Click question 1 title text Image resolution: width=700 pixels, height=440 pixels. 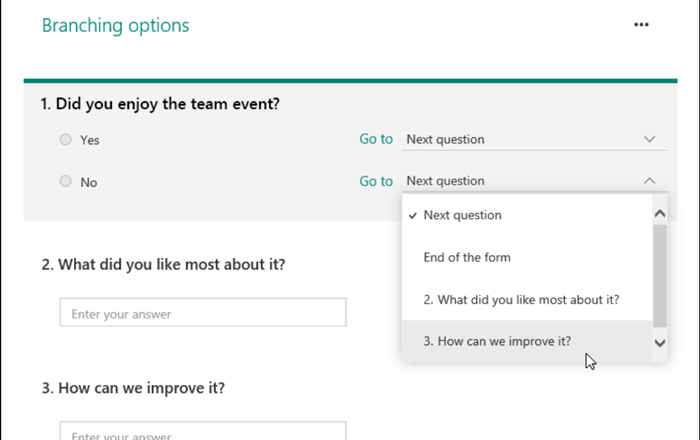point(160,103)
